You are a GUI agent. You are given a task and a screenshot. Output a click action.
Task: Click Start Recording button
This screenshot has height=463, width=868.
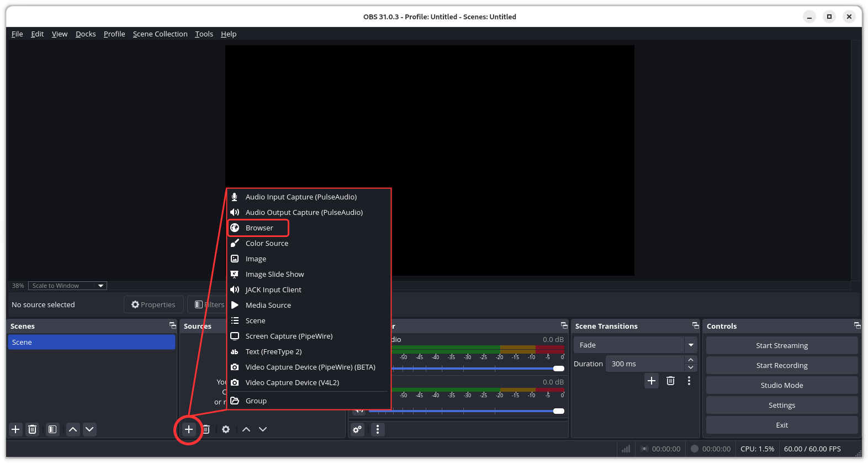782,365
